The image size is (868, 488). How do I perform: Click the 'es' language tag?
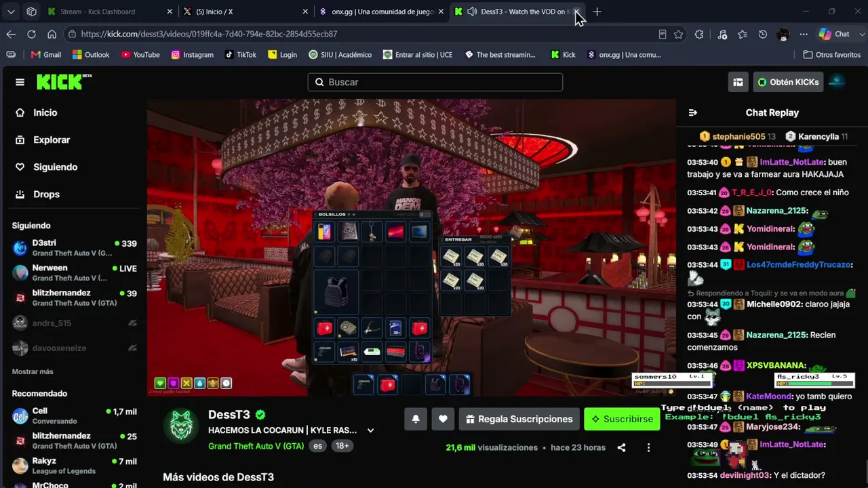[317, 446]
